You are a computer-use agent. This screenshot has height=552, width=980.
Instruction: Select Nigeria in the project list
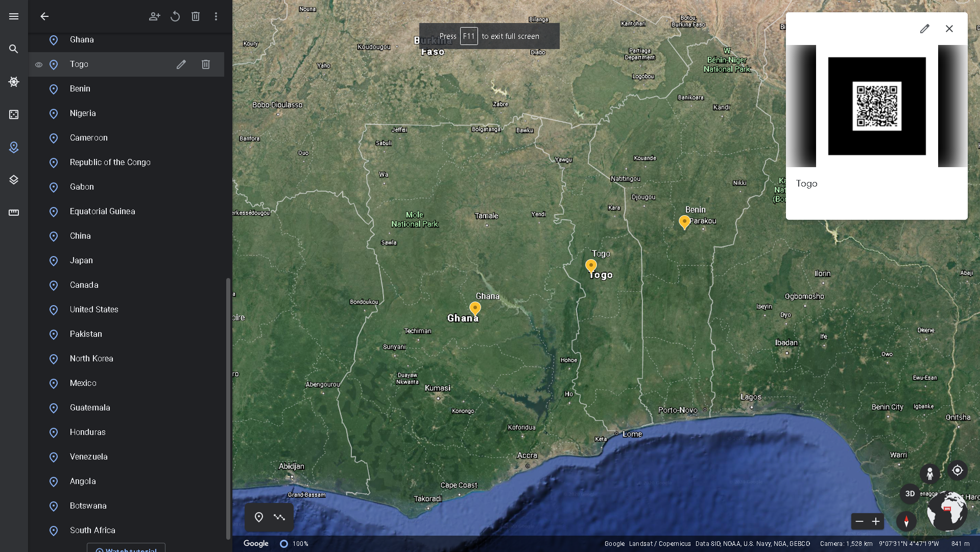(x=126, y=113)
